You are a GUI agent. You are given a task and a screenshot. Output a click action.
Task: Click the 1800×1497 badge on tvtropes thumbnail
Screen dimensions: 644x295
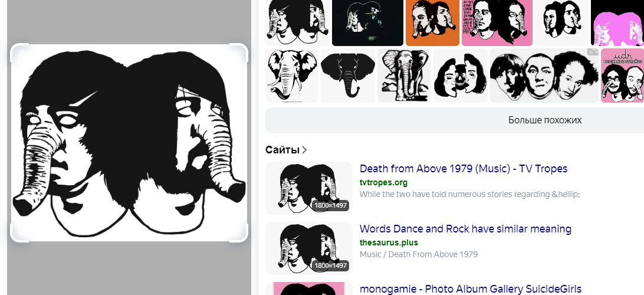pyautogui.click(x=331, y=205)
